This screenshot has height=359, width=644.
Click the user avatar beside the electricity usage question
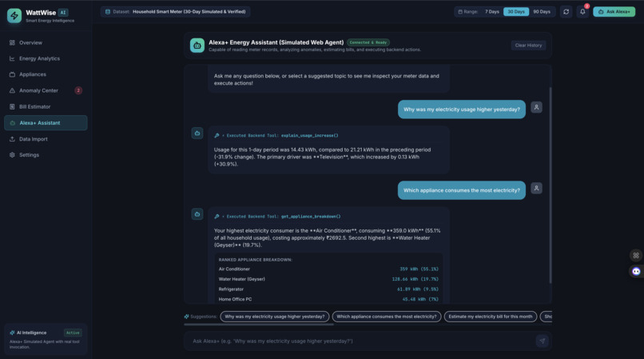point(536,108)
